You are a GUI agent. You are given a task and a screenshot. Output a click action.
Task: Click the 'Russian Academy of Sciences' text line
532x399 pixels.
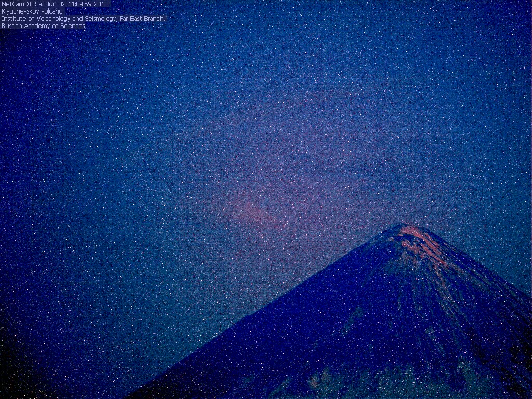(x=43, y=26)
